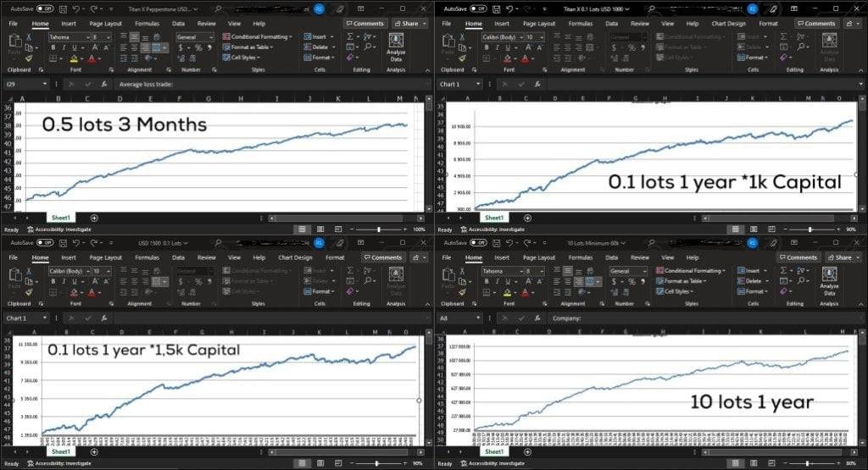Image resolution: width=868 pixels, height=470 pixels.
Task: Click Analyze Data icon in top-left Excel window
Action: (x=396, y=46)
